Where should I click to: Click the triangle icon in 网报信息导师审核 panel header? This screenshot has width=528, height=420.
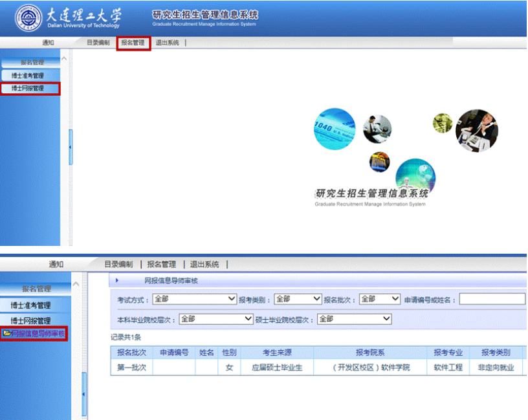(117, 280)
